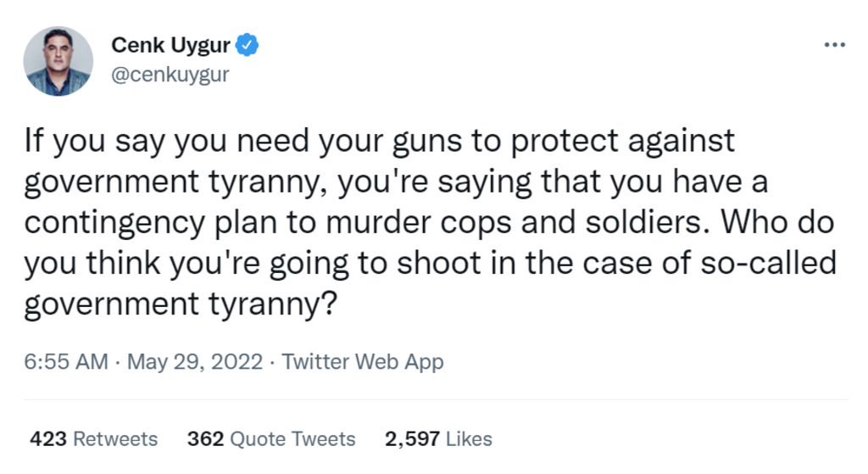Click the bold 2,597 like count number
The image size is (868, 474).
coord(412,439)
